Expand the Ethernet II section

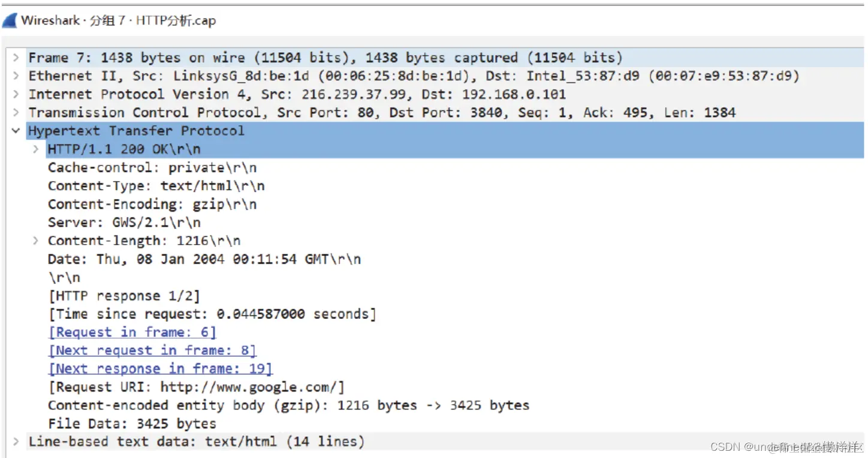(16, 76)
